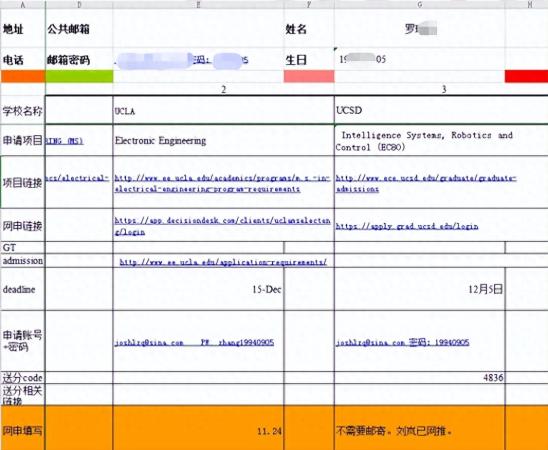The image size is (548, 450).
Task: Select column header D
Action: (x=79, y=4)
